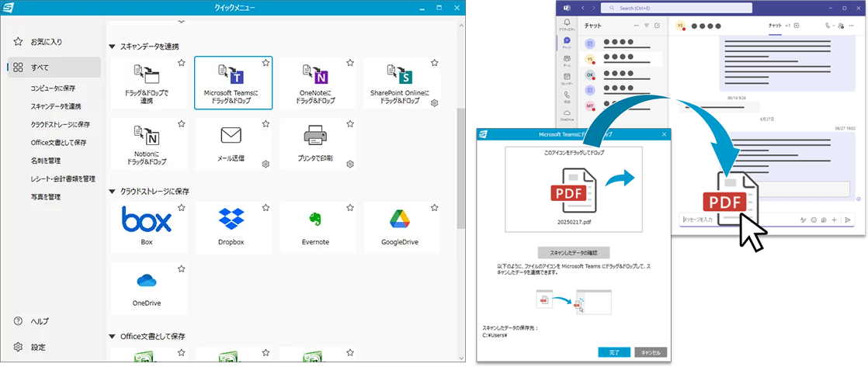Open Teams (チーム) icon in Teams sidebar

click(x=567, y=59)
